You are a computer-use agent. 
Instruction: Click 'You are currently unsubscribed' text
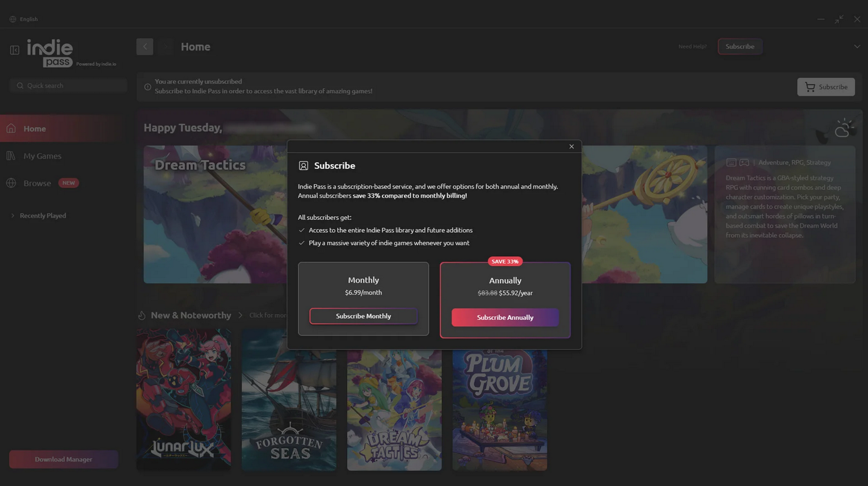pyautogui.click(x=199, y=81)
